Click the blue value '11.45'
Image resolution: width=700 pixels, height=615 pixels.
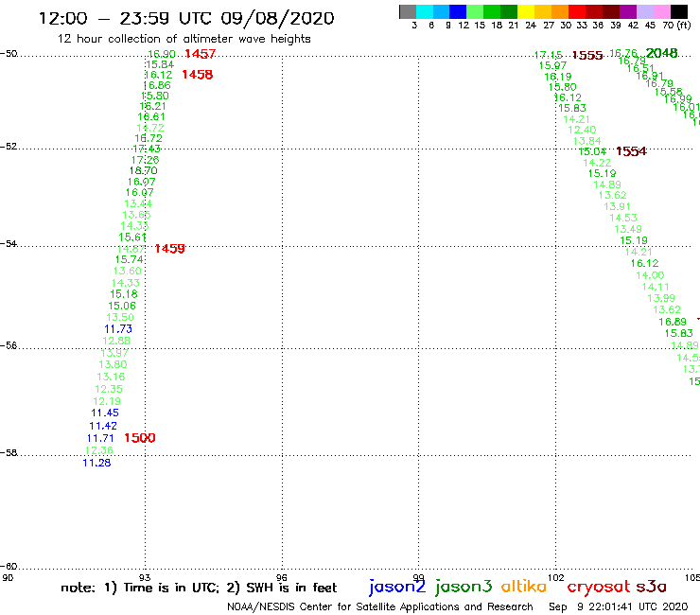point(105,413)
